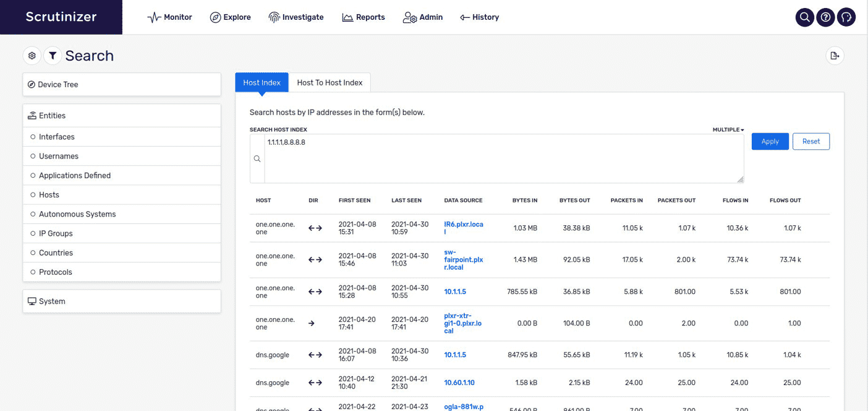The image size is (868, 411).
Task: Click the Reset button
Action: point(811,141)
